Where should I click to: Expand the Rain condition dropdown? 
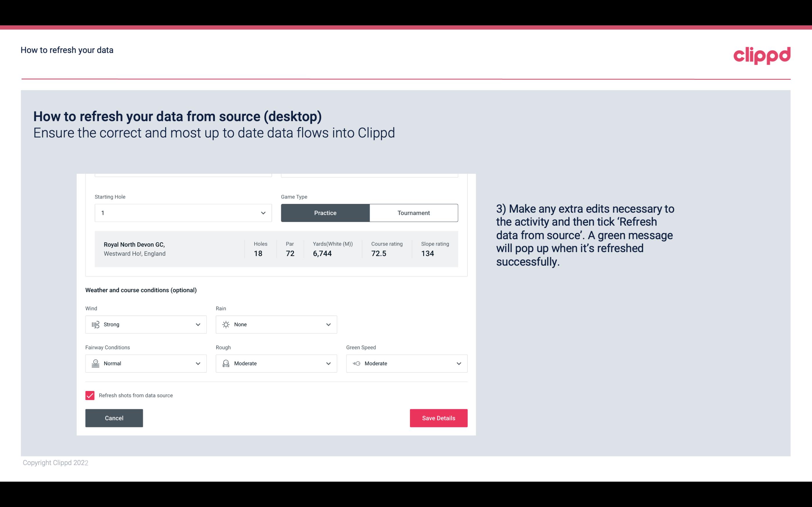click(x=328, y=324)
